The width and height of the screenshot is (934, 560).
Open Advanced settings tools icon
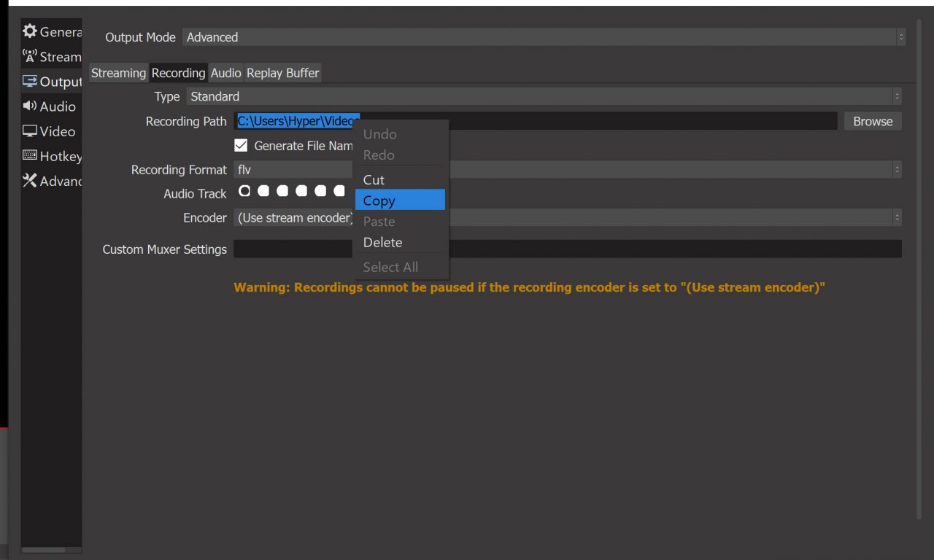[x=30, y=181]
